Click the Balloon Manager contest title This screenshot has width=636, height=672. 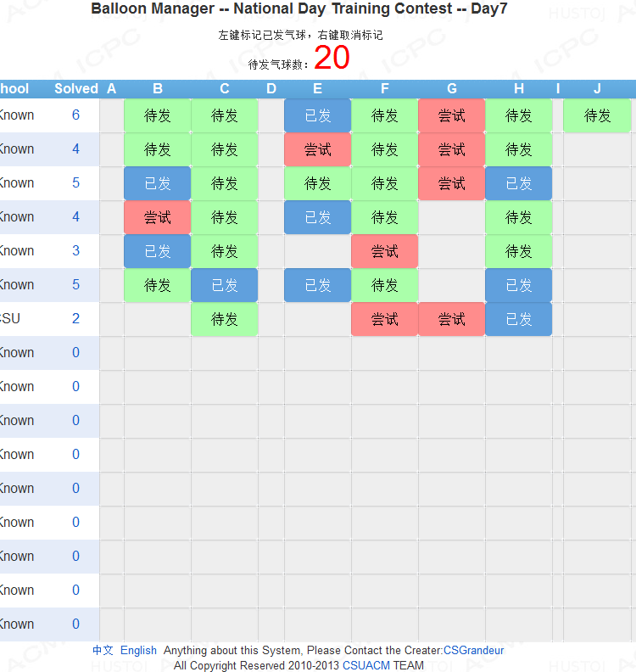pos(299,8)
